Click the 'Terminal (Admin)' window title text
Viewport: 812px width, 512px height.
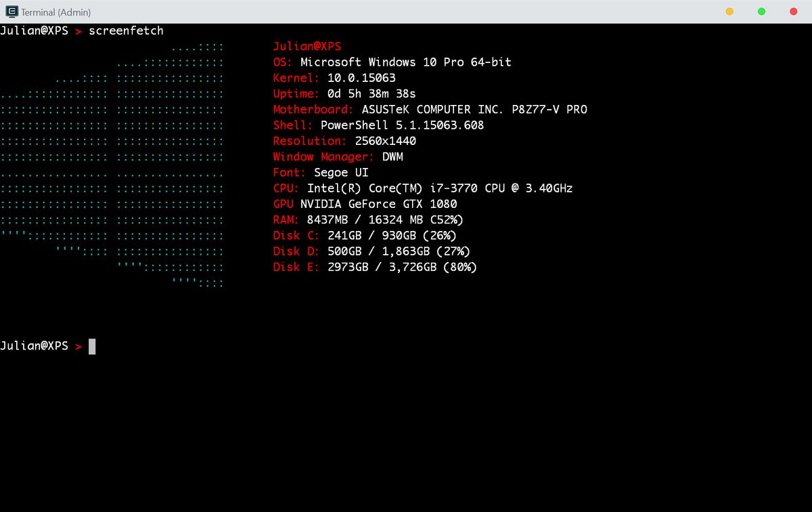pos(55,12)
